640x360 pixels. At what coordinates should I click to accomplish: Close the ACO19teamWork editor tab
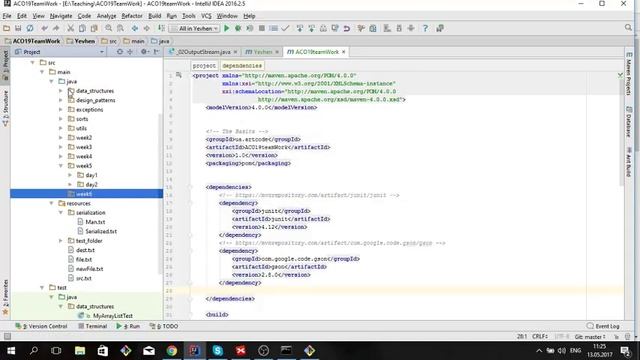344,52
